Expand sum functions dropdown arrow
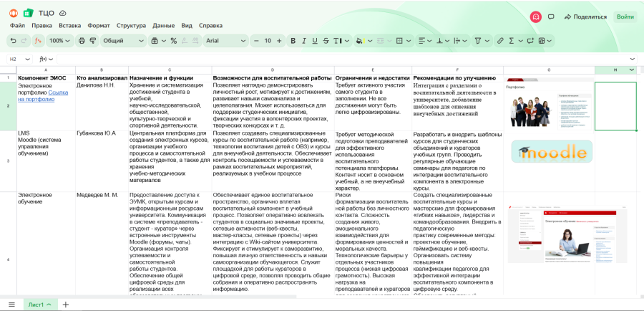Screen dimensions: 644x311 pos(520,41)
